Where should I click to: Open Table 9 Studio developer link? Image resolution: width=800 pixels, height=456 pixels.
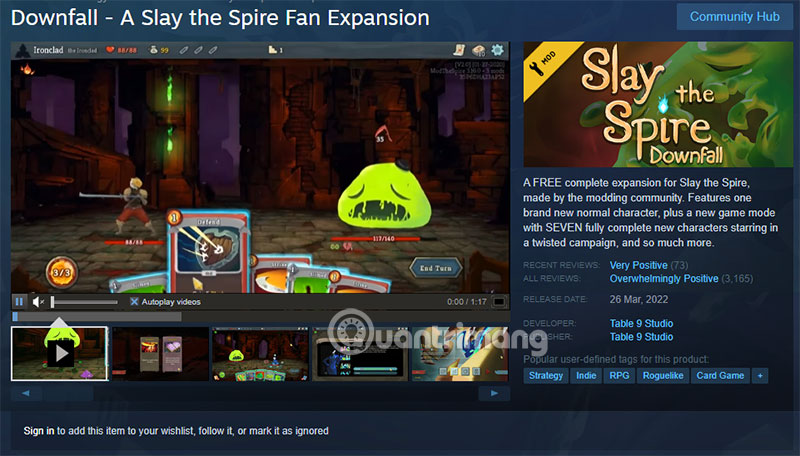641,323
